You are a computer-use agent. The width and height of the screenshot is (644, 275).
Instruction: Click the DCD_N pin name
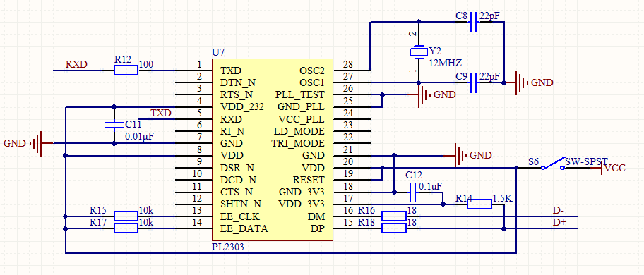pos(238,180)
